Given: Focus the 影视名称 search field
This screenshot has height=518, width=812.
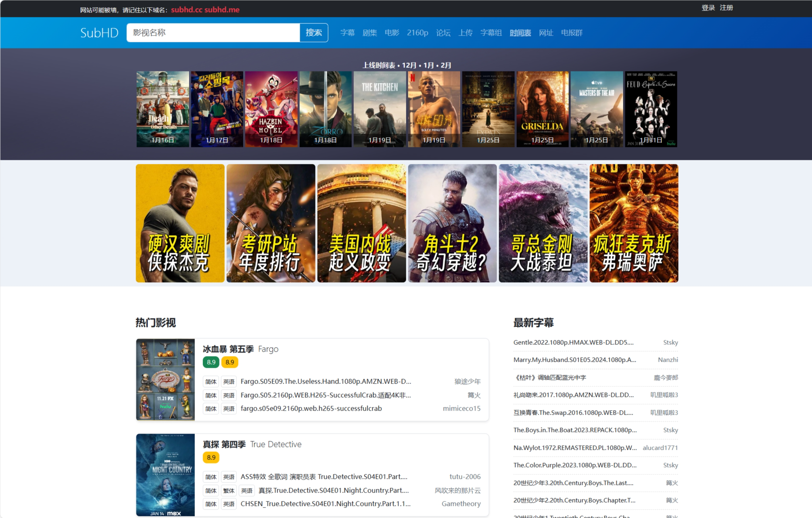Looking at the screenshot, I should (x=213, y=33).
